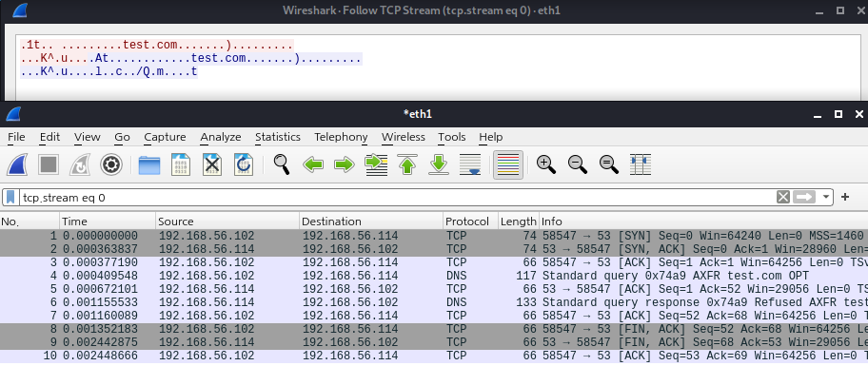Go to specified packet icon
The width and height of the screenshot is (868, 366).
376,164
